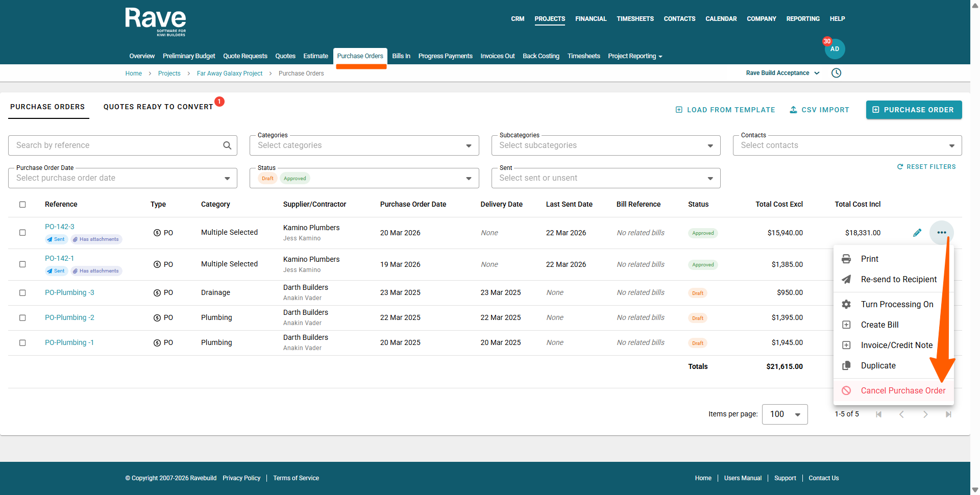
Task: Select the checkbox for the PO-Plumbing -2 row
Action: click(x=22, y=317)
